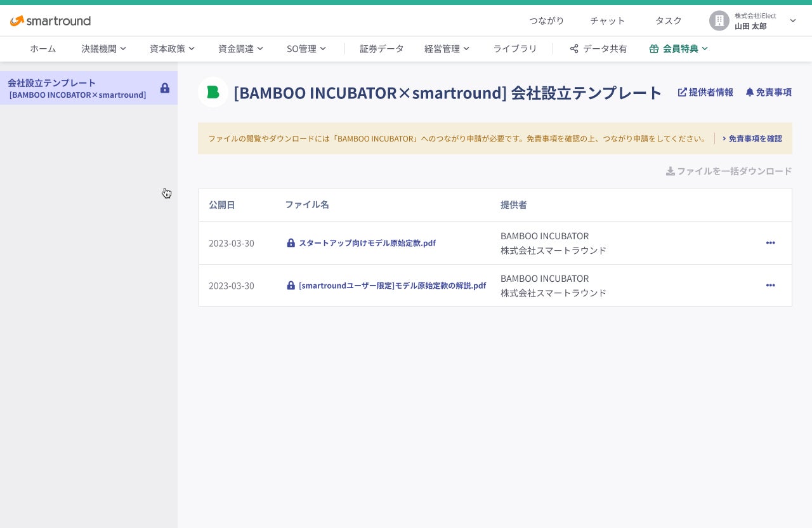Open チャット in top bar
The image size is (812, 528).
(x=608, y=21)
